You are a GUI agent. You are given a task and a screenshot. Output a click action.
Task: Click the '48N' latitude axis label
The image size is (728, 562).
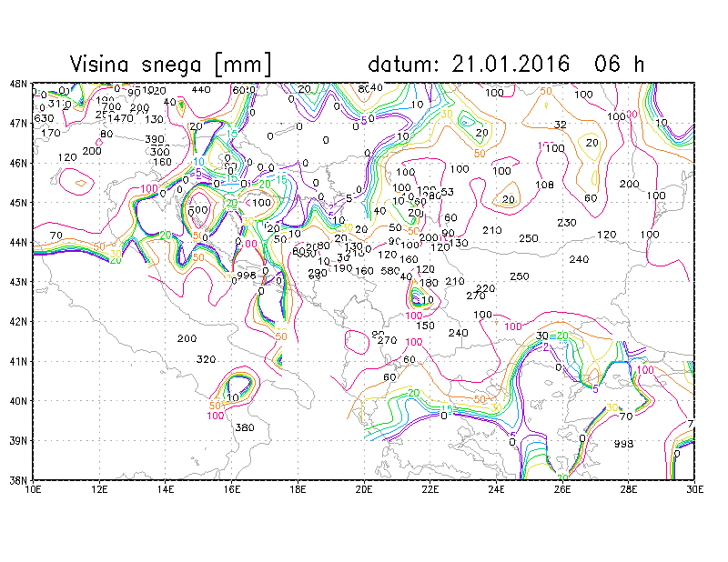pos(18,84)
